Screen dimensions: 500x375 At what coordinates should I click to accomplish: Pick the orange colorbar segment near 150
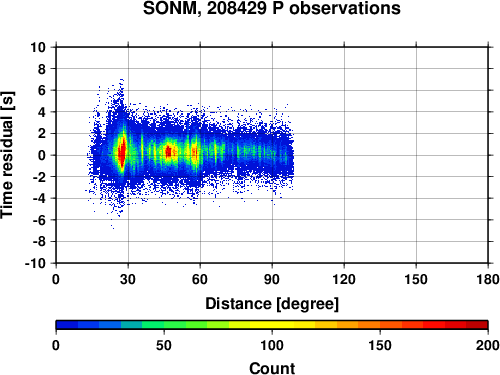coord(380,325)
